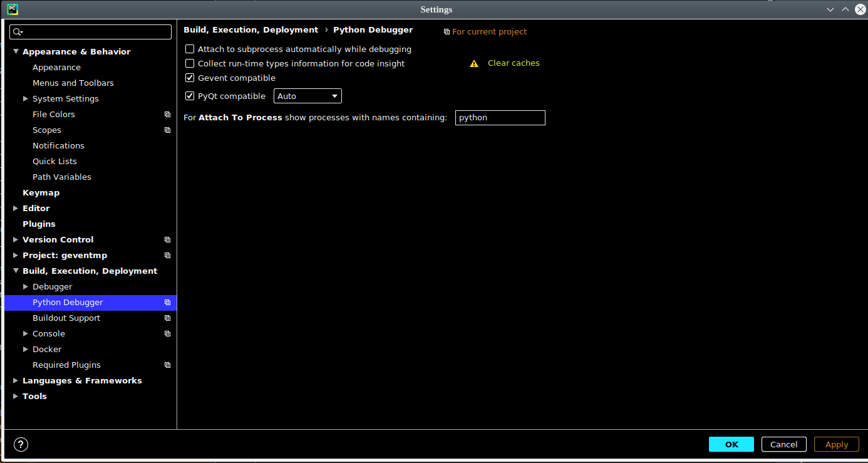Viewport: 868px width, 463px height.
Task: Open the PyQt compatible Auto dropdown
Action: (x=334, y=96)
